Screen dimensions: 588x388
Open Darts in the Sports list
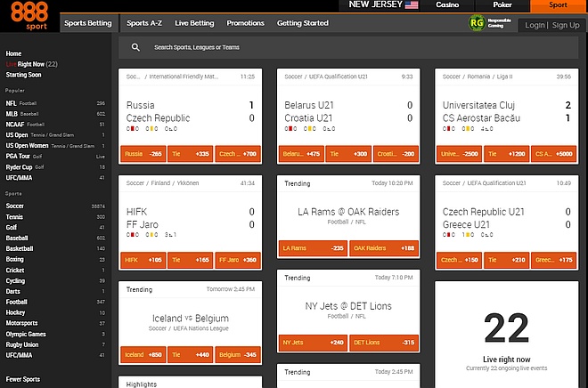coord(55,291)
